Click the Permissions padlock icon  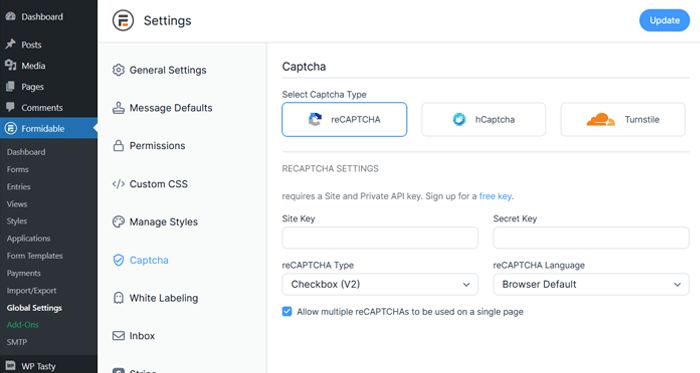[118, 146]
